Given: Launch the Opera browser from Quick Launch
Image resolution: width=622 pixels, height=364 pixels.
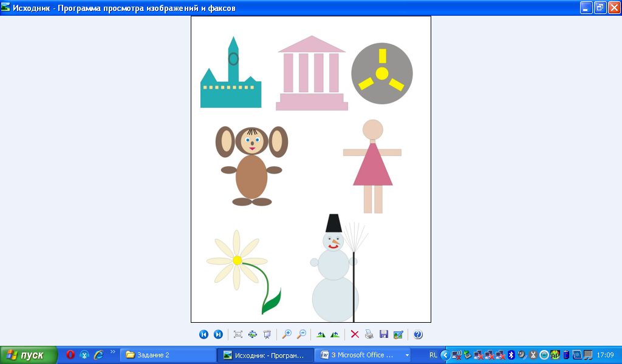Looking at the screenshot, I should point(70,354).
